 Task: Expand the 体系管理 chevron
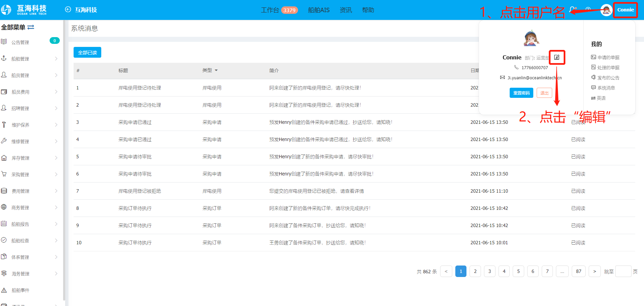point(56,257)
